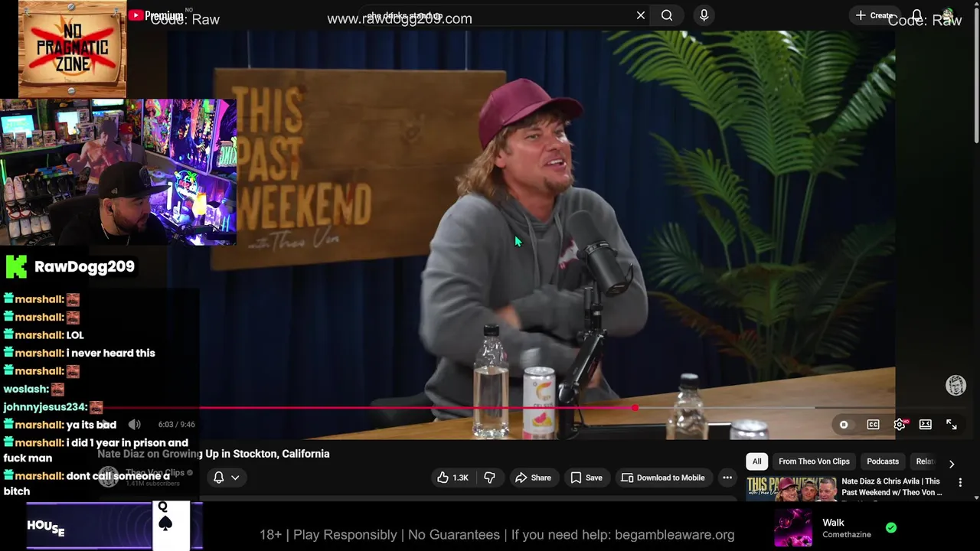Click the 1.3K like count
The image size is (980, 551).
[460, 478]
